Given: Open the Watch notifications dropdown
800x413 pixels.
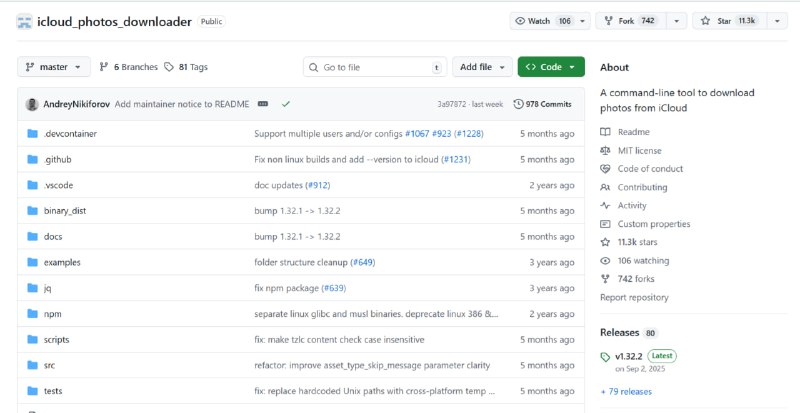Looking at the screenshot, I should coord(550,21).
